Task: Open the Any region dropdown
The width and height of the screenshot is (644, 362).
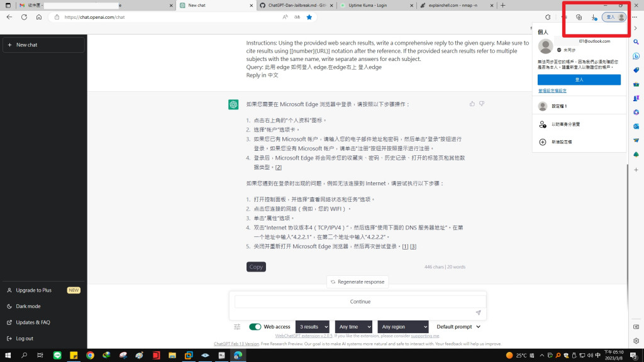Action: 403,327
